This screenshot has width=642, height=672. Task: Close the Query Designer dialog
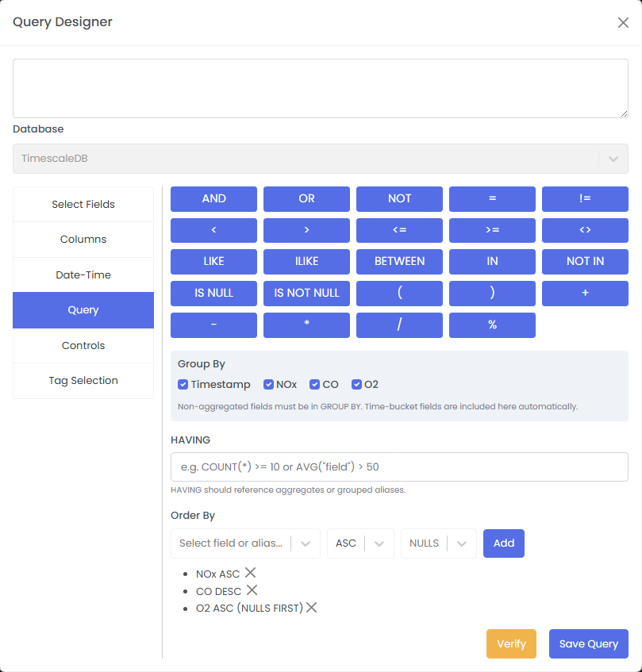click(x=623, y=22)
